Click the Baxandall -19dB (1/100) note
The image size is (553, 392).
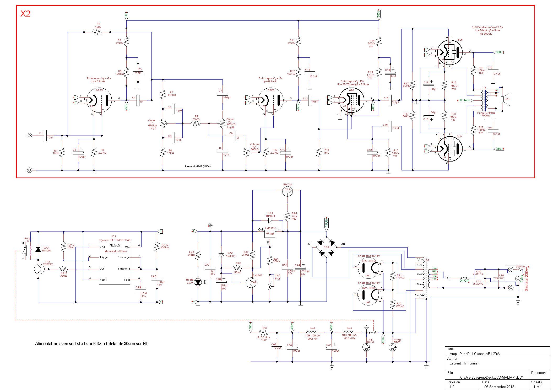click(x=198, y=167)
